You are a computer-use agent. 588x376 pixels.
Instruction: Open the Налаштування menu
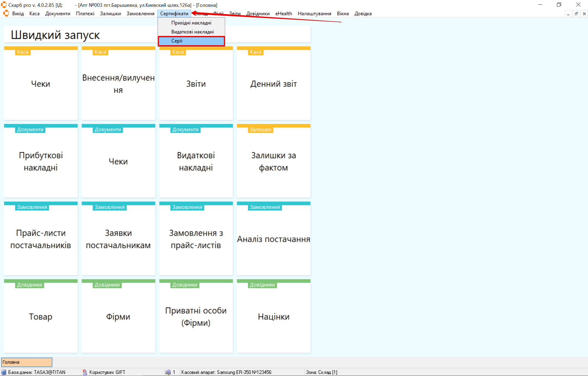pyautogui.click(x=314, y=14)
